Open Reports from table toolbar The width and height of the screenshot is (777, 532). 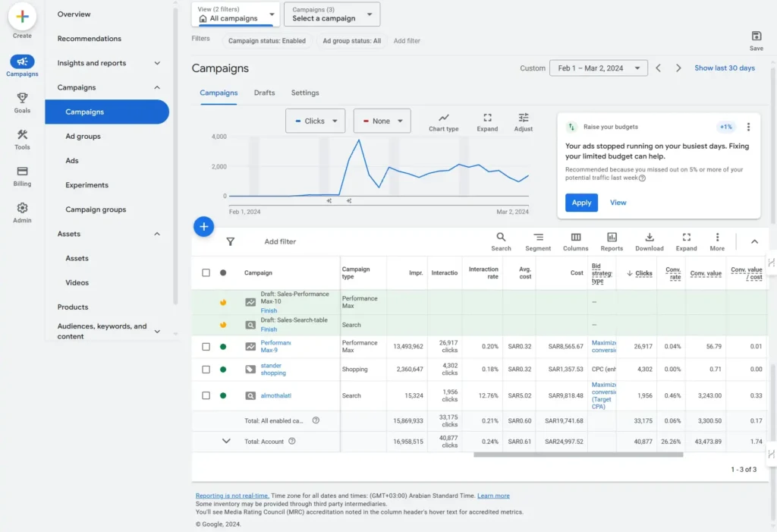coord(612,241)
